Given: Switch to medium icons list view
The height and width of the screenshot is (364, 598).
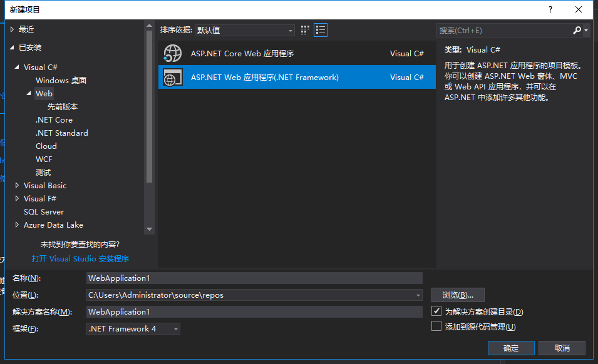Looking at the screenshot, I should 321,30.
